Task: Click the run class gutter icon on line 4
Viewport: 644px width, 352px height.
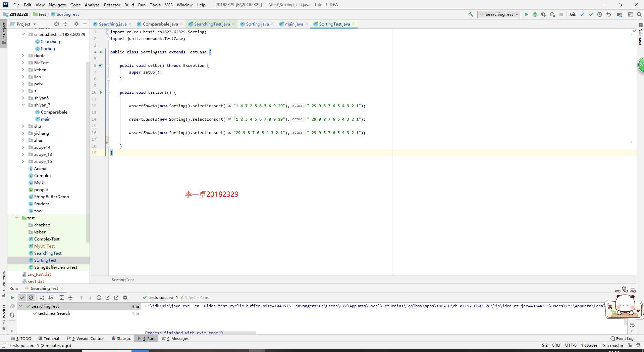Action: (101, 52)
